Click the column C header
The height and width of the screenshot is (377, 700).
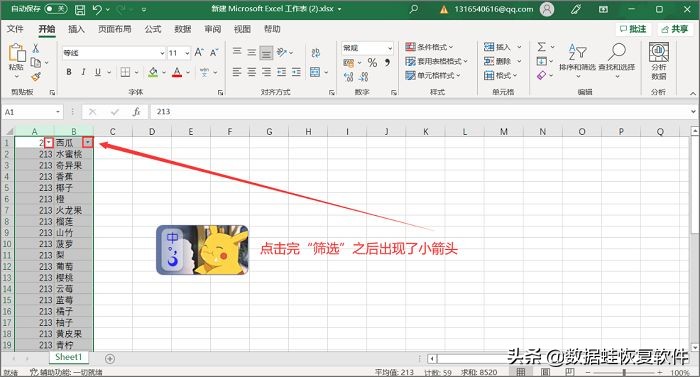pos(112,131)
